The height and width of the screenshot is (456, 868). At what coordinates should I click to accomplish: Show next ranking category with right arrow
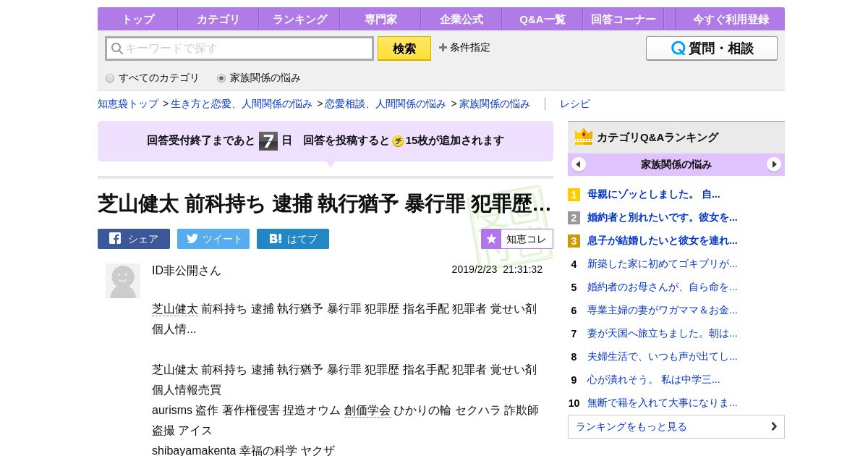[774, 164]
